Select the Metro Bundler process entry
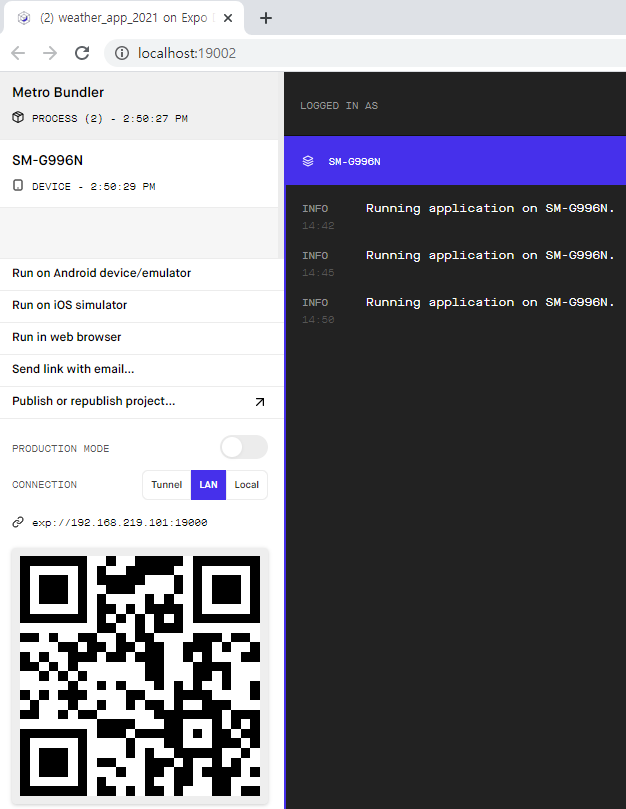Viewport: 626px width, 809px height. (139, 106)
